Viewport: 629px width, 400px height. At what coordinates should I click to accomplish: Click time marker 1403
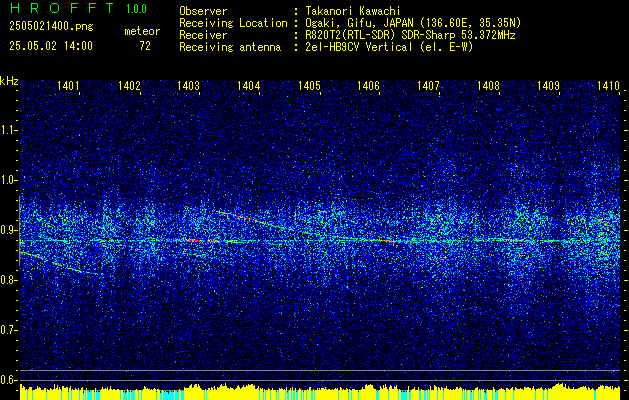click(189, 85)
